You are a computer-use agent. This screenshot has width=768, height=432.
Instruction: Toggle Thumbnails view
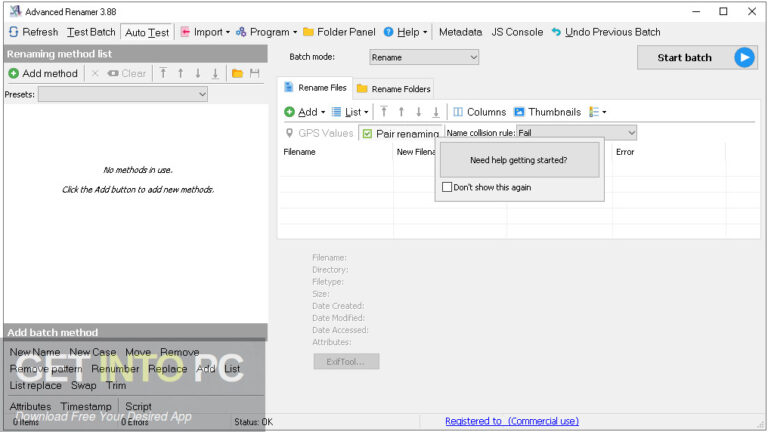(547, 112)
